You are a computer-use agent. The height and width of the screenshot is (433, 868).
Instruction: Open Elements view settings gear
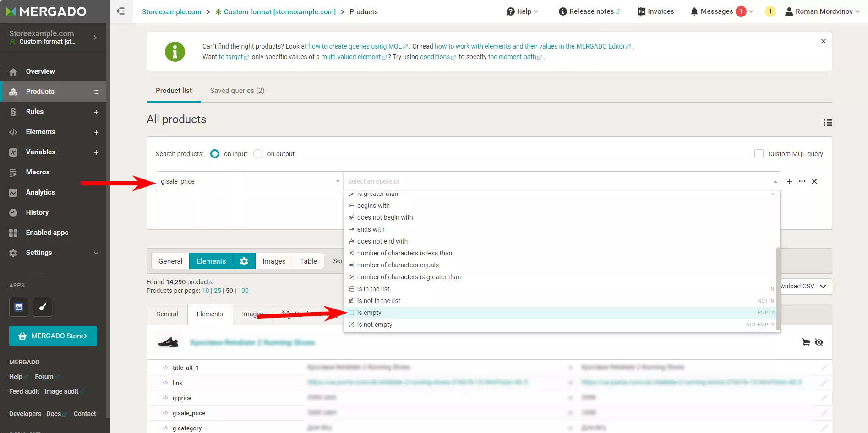click(x=244, y=261)
